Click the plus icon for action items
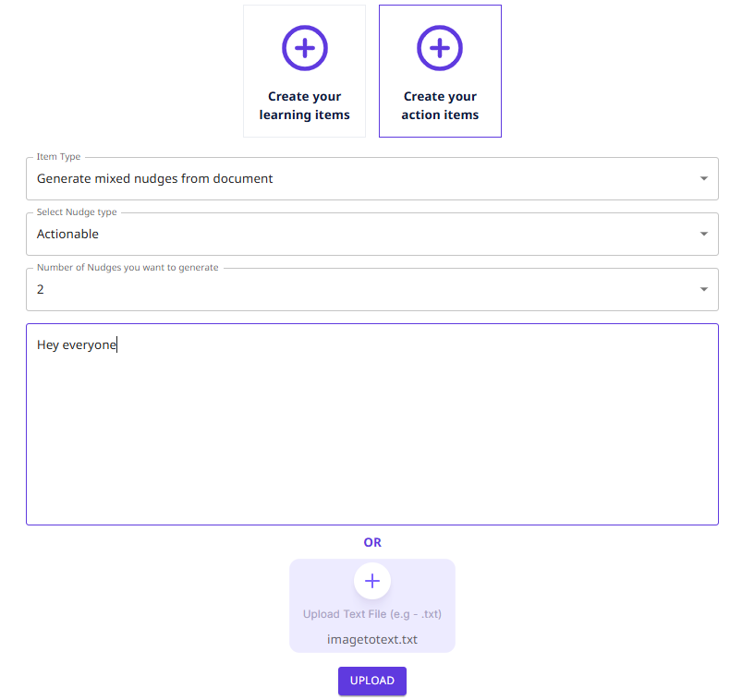The width and height of the screenshot is (742, 700). pos(440,47)
